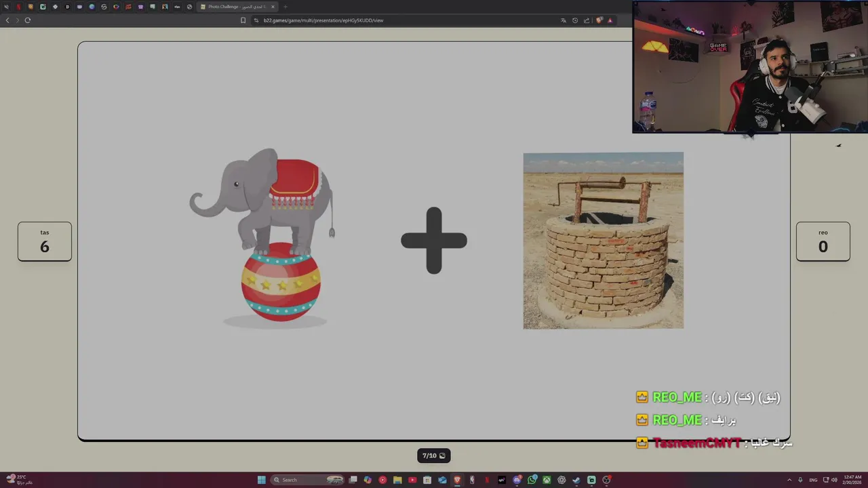The image size is (868, 488).
Task: Click the REO_ME username in the first chat line
Action: [677, 397]
